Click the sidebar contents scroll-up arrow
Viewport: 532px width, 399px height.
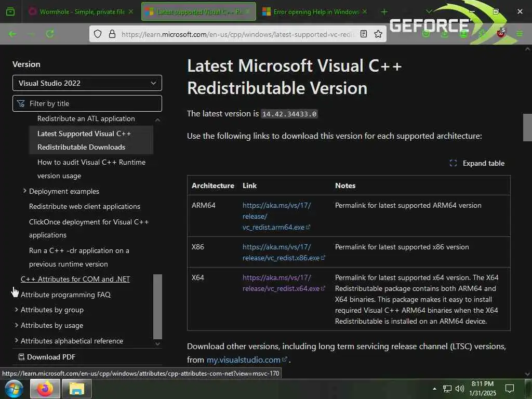(x=157, y=119)
